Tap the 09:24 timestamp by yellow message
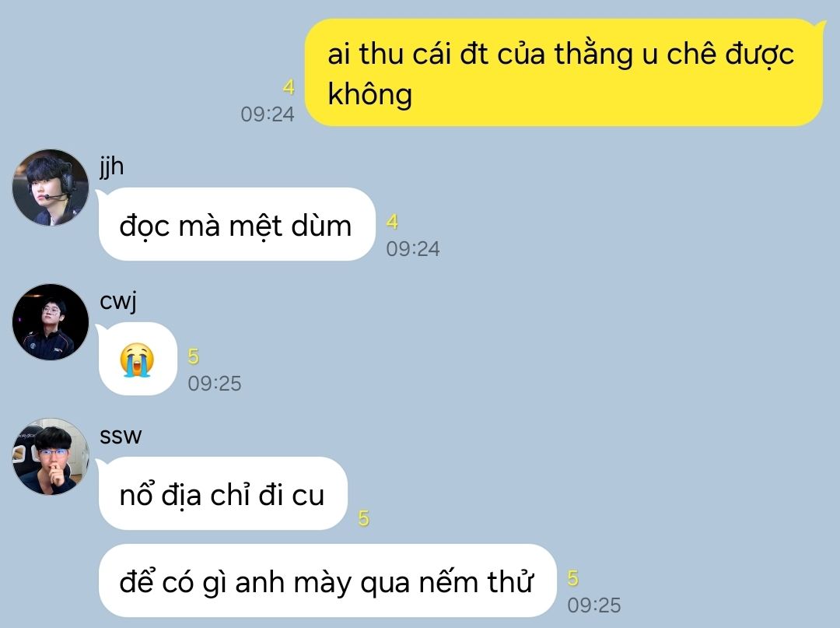 coord(268,114)
